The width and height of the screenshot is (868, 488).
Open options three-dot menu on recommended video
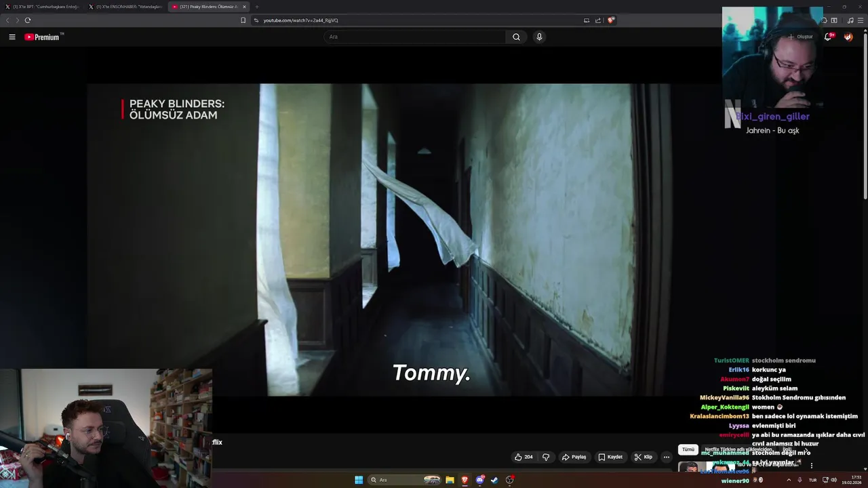[x=811, y=466]
